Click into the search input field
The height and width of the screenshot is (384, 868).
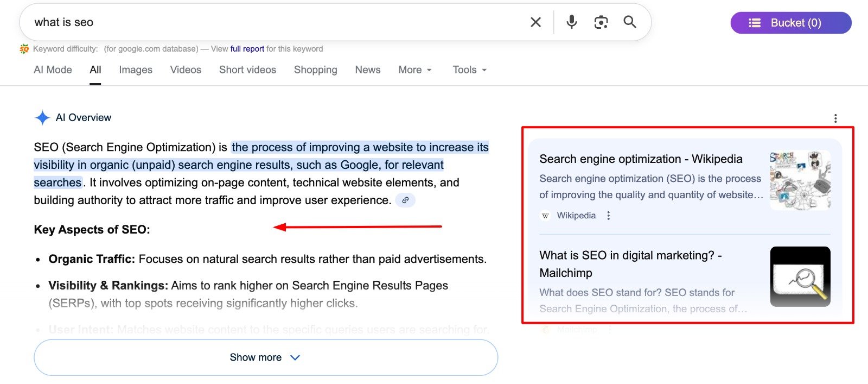[x=271, y=22]
